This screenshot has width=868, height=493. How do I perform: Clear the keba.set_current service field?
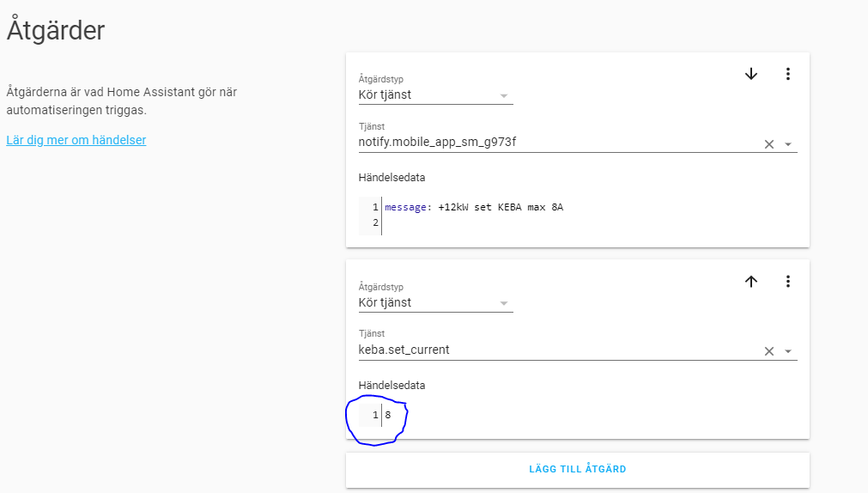769,351
